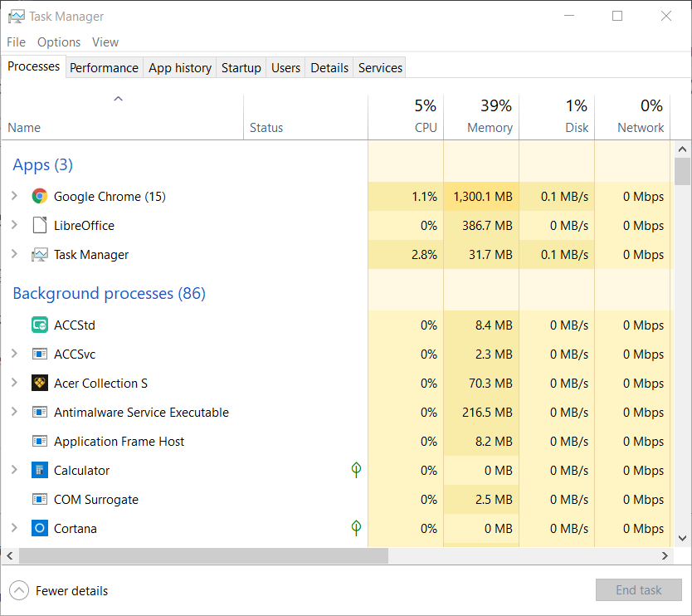Open the File menu
This screenshot has width=692, height=616.
coord(16,42)
